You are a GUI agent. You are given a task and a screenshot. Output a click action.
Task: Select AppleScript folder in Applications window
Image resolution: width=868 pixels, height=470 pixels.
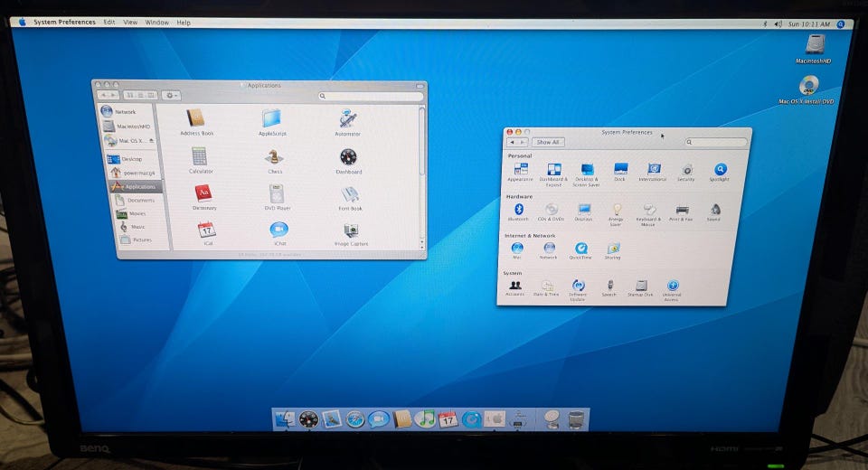[x=272, y=122]
